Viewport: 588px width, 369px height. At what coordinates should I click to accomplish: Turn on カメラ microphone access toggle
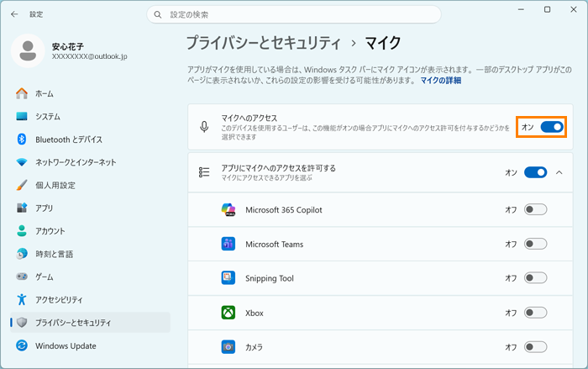point(536,347)
